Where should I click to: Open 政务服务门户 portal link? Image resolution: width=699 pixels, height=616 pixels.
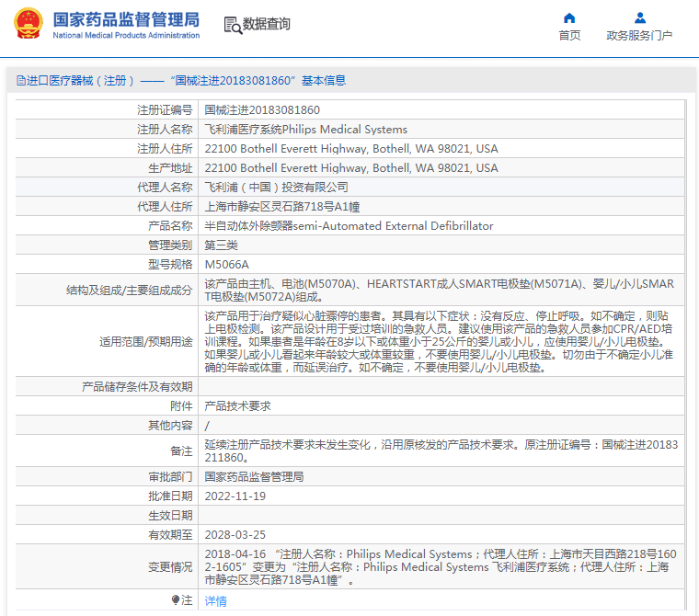pos(639,36)
